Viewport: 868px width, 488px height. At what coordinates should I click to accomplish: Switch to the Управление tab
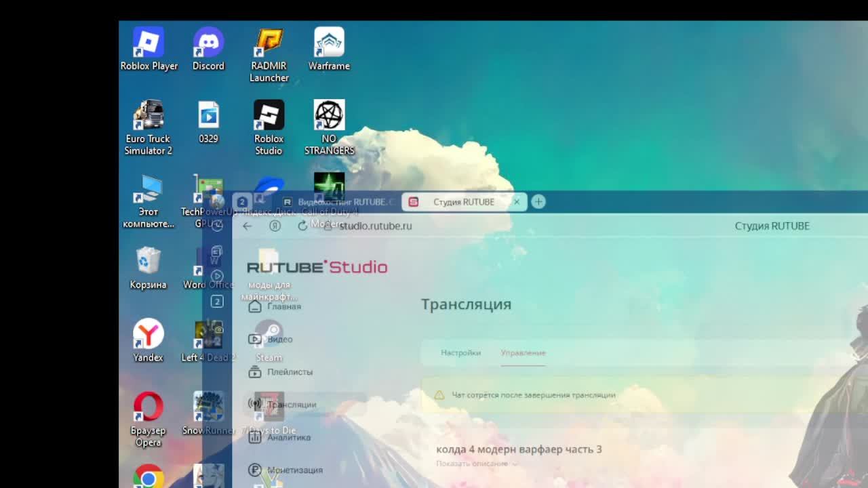point(523,352)
